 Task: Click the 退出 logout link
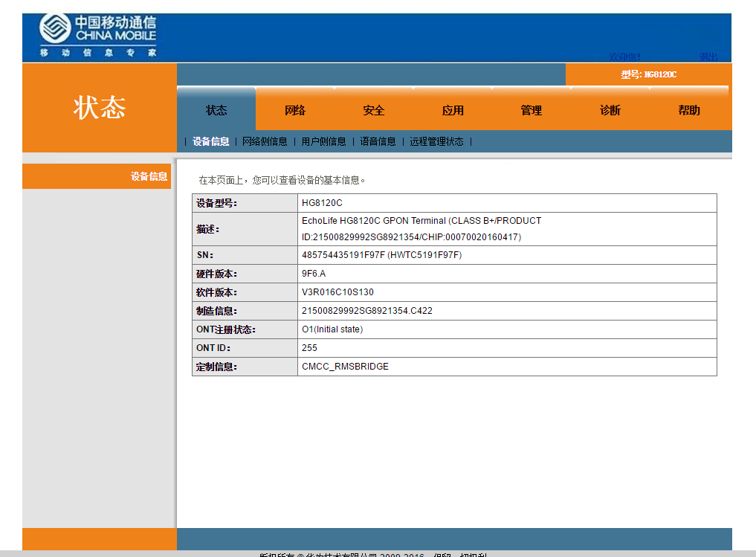tap(708, 57)
